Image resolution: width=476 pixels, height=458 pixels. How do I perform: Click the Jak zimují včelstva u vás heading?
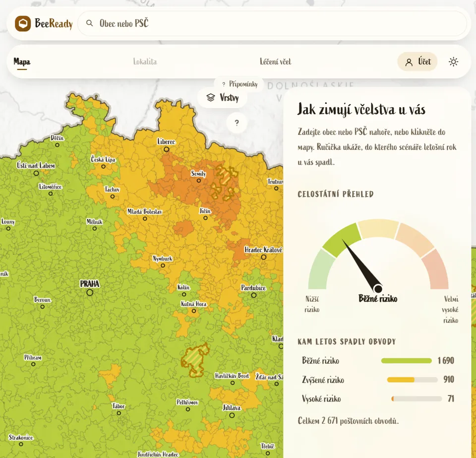click(x=361, y=109)
